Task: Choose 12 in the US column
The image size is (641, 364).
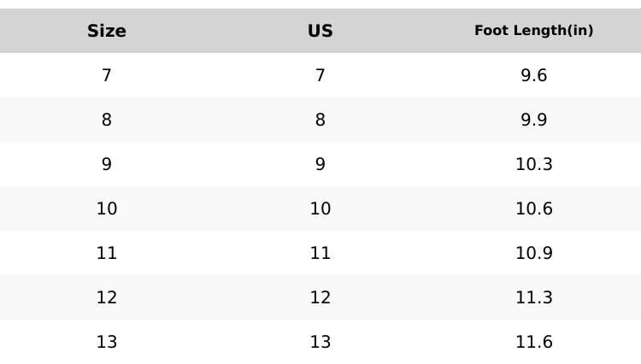Action: (x=320, y=297)
